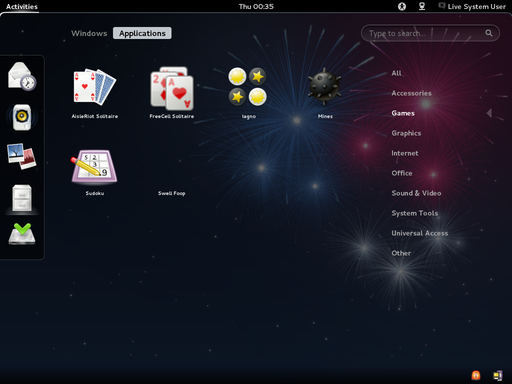The width and height of the screenshot is (512, 384).
Task: Switch to the Windows view
Action: point(89,33)
